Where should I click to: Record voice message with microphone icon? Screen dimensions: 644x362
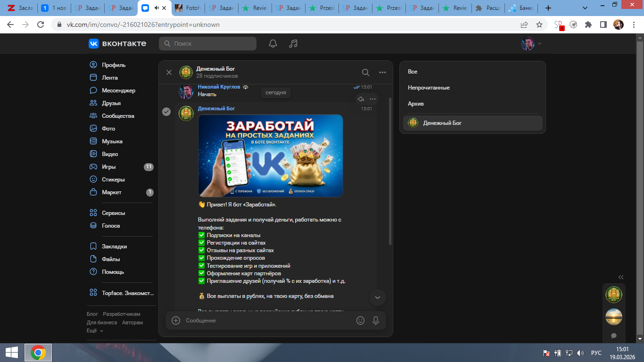click(376, 321)
